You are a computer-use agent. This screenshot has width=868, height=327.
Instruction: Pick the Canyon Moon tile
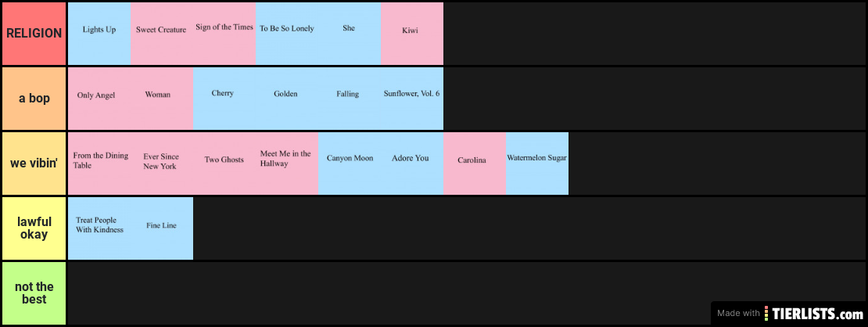[x=350, y=163]
